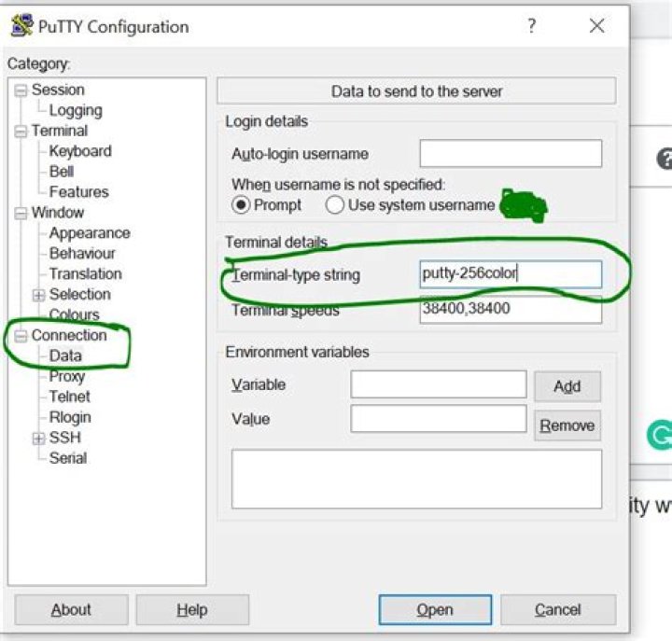The width and height of the screenshot is (672, 641).
Task: Select the Use system username radio button
Action: pos(334,205)
